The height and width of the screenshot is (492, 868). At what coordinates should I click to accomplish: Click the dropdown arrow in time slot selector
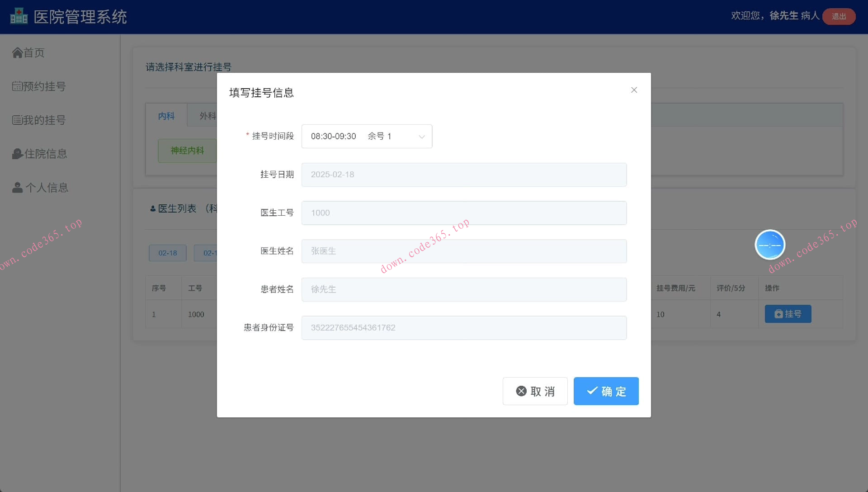(x=421, y=137)
